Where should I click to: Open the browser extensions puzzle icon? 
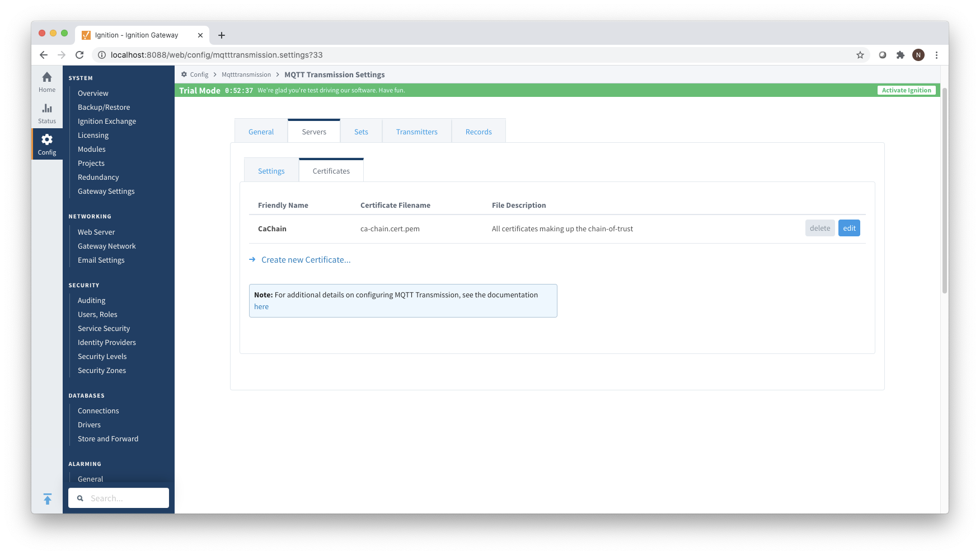point(901,55)
